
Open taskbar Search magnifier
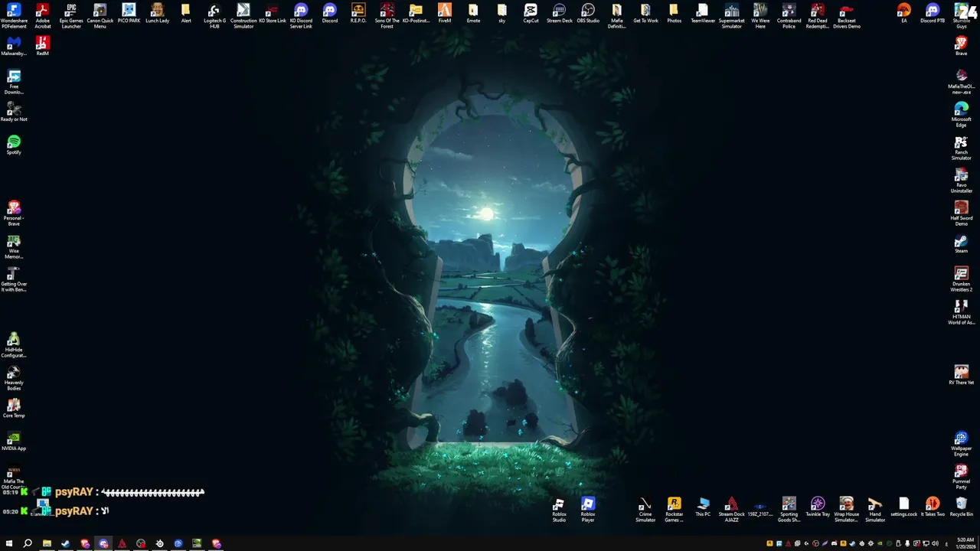pos(28,543)
